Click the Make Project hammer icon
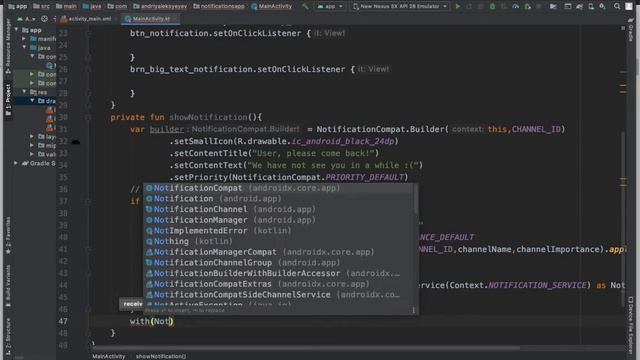640x360 pixels. [305, 7]
